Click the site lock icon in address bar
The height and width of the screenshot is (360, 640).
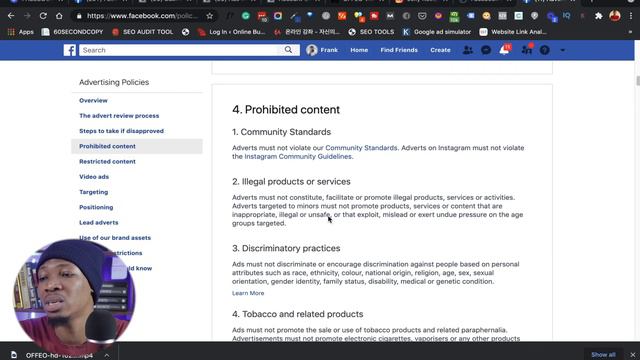click(x=79, y=16)
